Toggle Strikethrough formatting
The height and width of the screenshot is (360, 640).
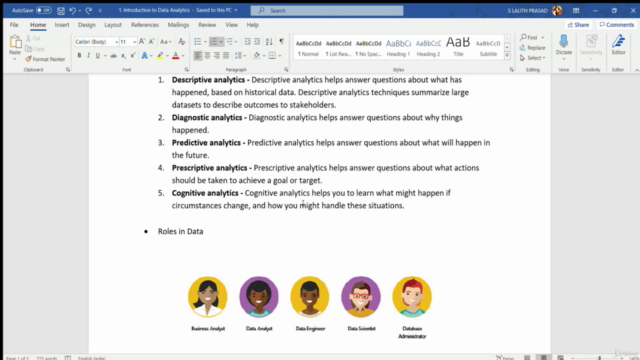pyautogui.click(x=113, y=56)
